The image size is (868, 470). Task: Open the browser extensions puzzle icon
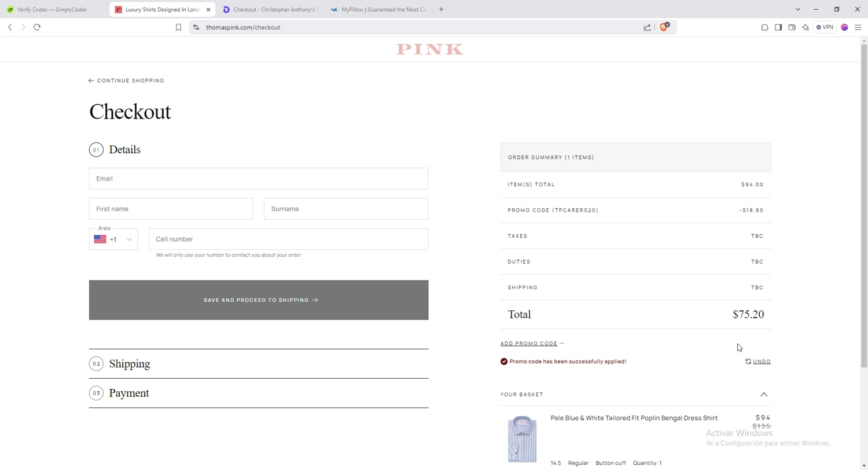pos(764,27)
